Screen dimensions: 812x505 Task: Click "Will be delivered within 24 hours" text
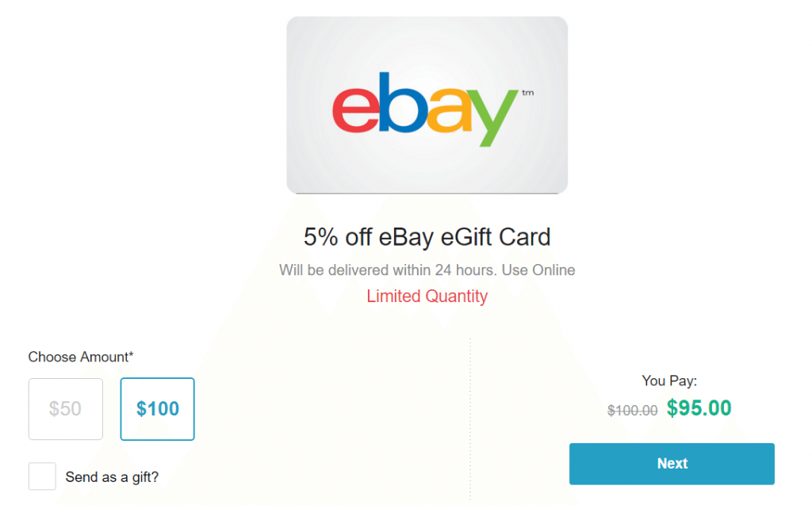(387, 270)
